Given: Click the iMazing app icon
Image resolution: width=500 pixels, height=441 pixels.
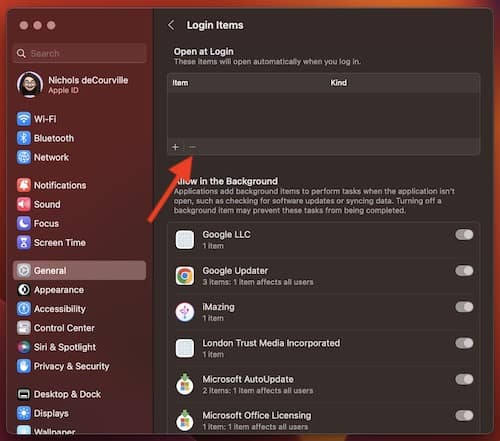Looking at the screenshot, I should tap(185, 312).
